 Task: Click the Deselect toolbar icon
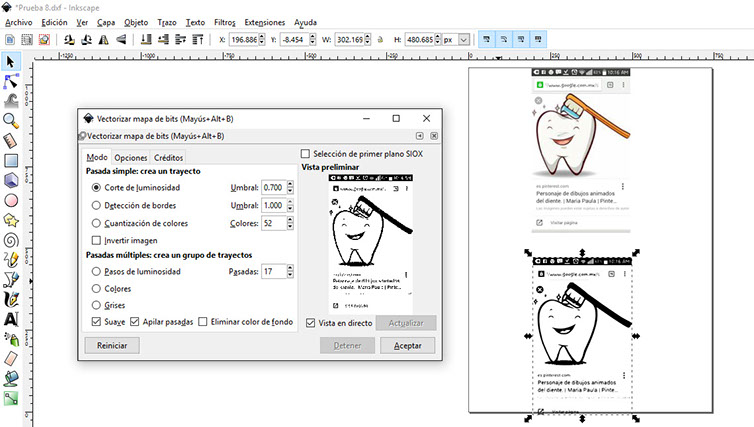[44, 39]
